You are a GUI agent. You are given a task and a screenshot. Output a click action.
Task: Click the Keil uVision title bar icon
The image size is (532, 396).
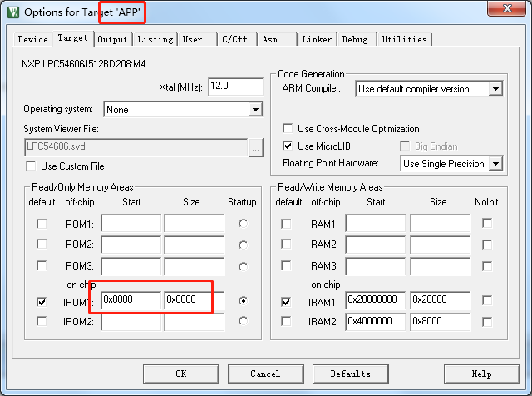(13, 12)
